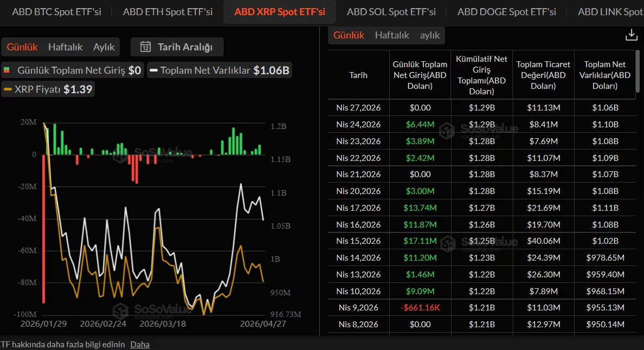This screenshot has width=644, height=350.
Task: Switch table to Haftalık view
Action: (x=392, y=35)
